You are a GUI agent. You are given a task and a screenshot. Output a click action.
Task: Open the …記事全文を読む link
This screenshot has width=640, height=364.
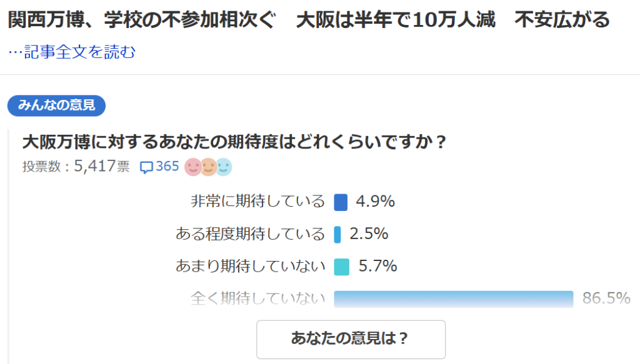coord(72,52)
